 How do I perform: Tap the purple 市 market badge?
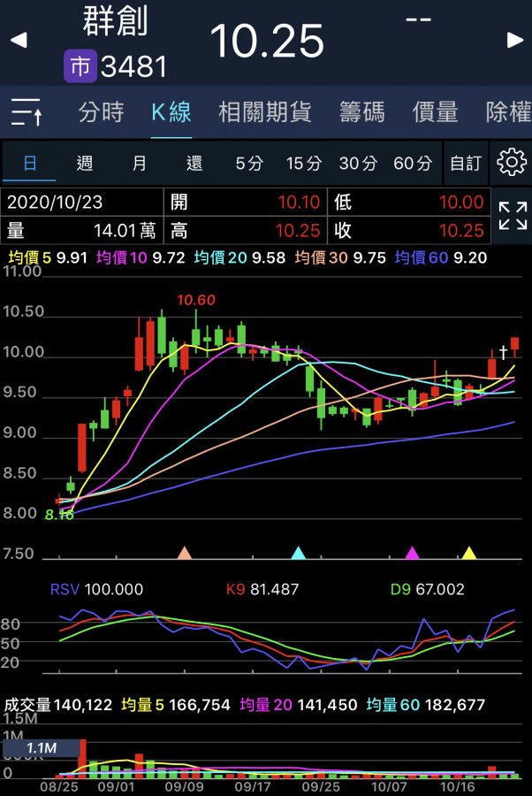[80, 66]
